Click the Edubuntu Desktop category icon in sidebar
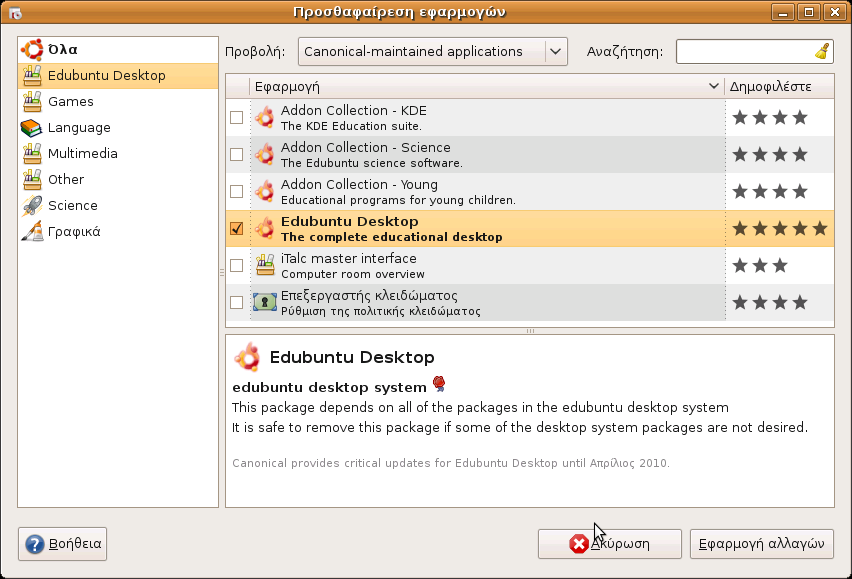This screenshot has width=852, height=579. 32,75
